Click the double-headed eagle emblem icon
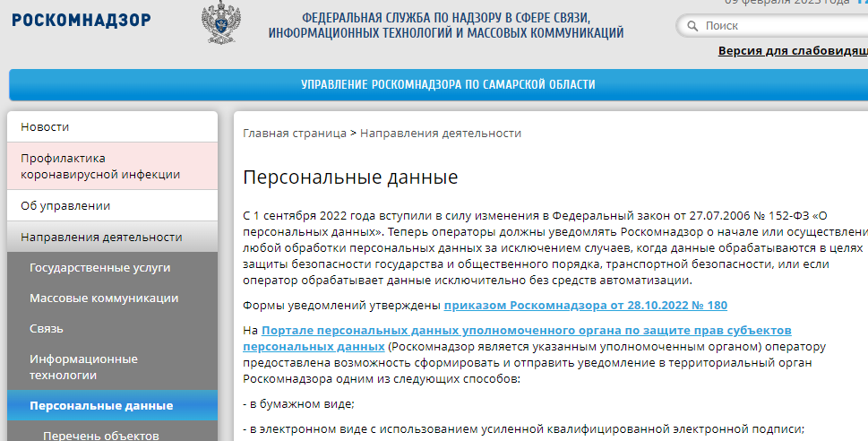Viewport: 868px width, 441px height. tap(221, 22)
